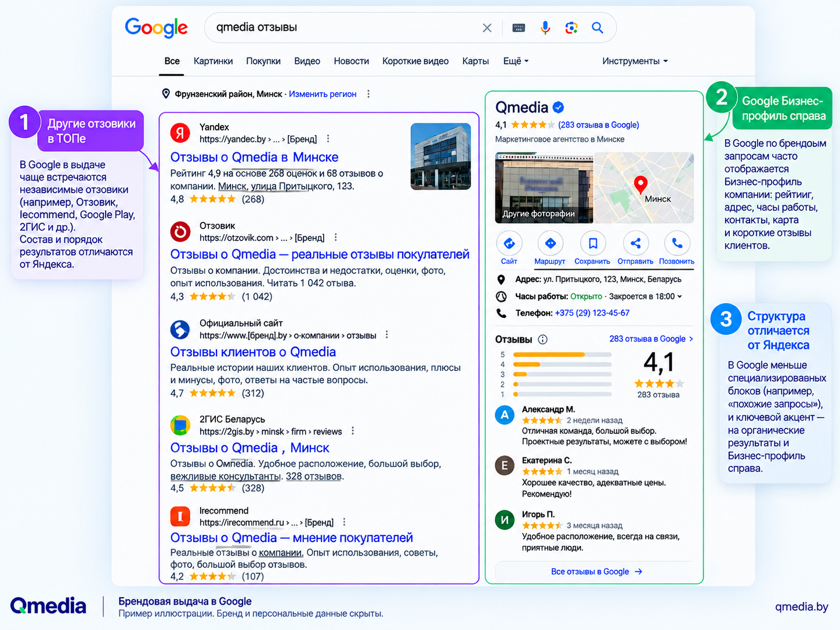Switch to the Карты tab
The width and height of the screenshot is (840, 630).
[476, 61]
